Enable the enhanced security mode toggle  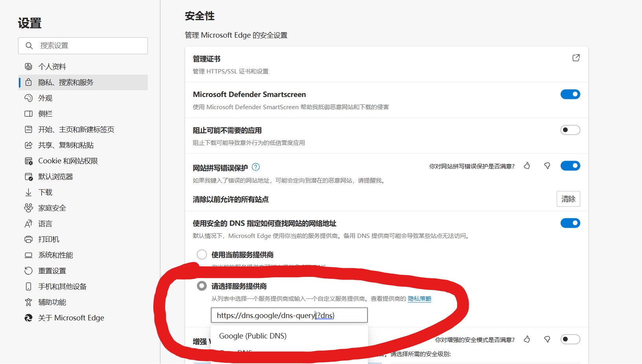coord(570,339)
